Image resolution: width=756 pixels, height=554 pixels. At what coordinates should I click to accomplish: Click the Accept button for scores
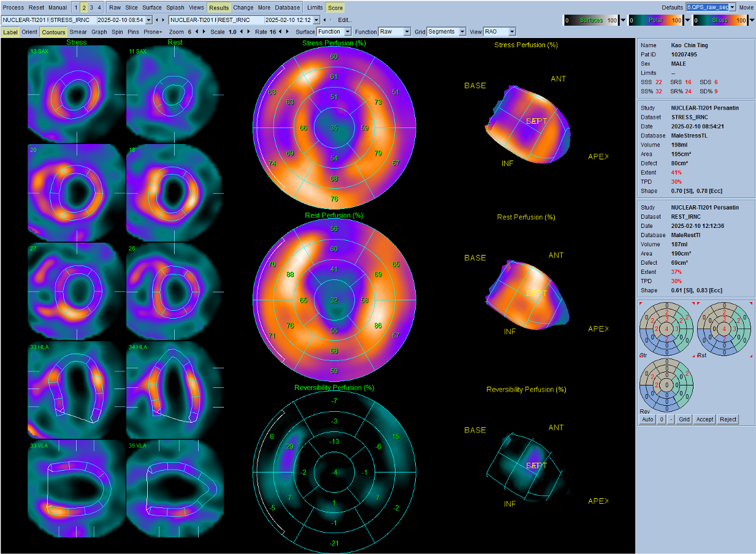pyautogui.click(x=704, y=419)
